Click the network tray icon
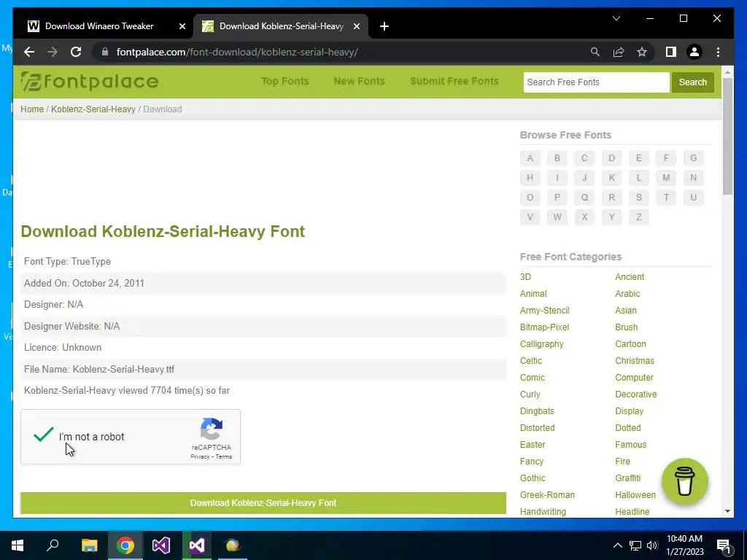 pyautogui.click(x=635, y=545)
